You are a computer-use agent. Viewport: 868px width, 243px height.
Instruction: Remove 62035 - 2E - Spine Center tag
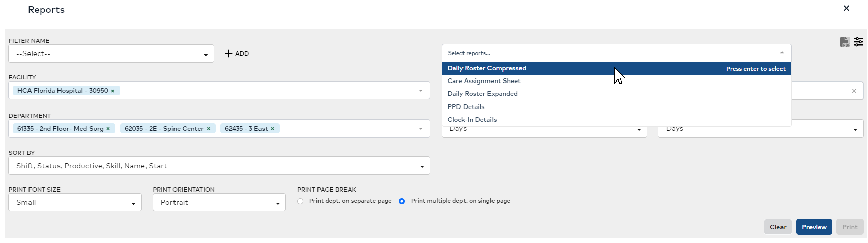pyautogui.click(x=209, y=129)
